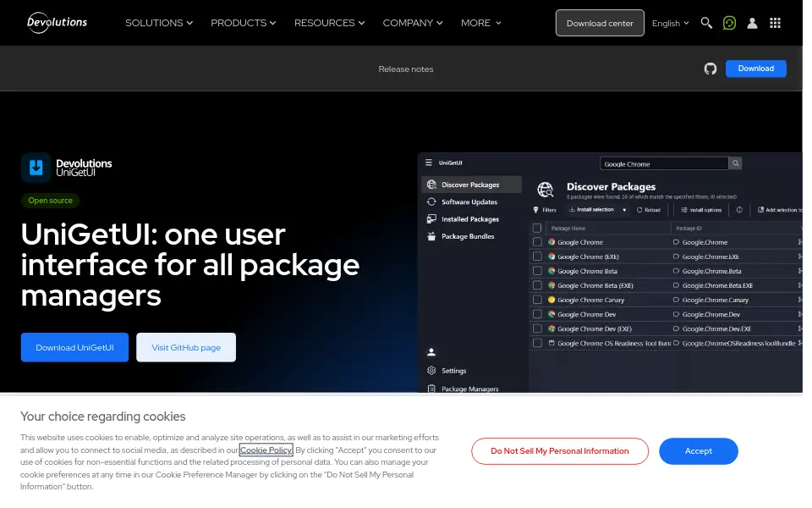Click the Google Chrome search input field

tap(664, 163)
